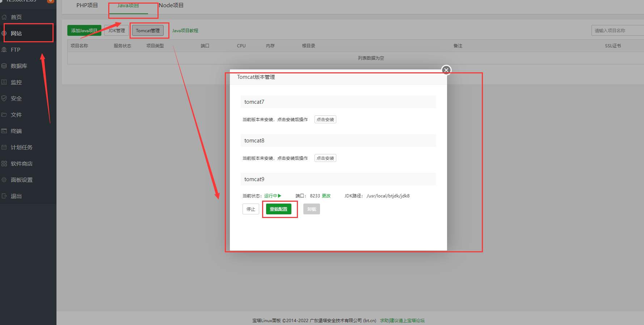Click the logout icon beside 退出

[4, 196]
